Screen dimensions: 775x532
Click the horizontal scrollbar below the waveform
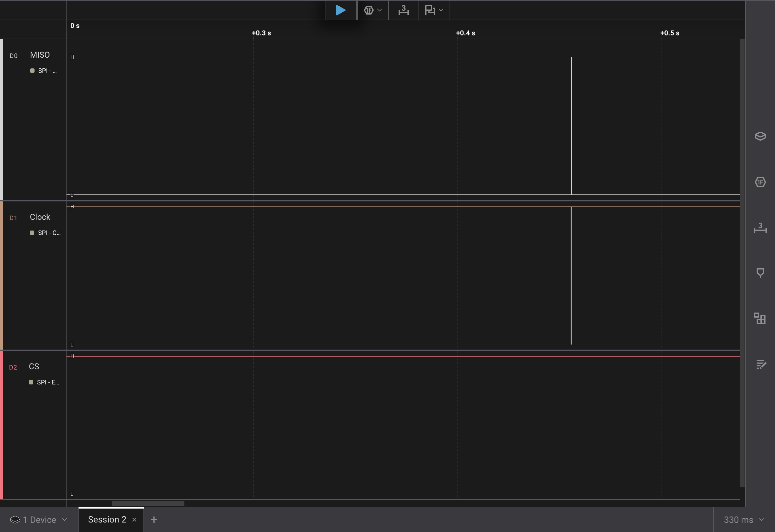coord(148,504)
